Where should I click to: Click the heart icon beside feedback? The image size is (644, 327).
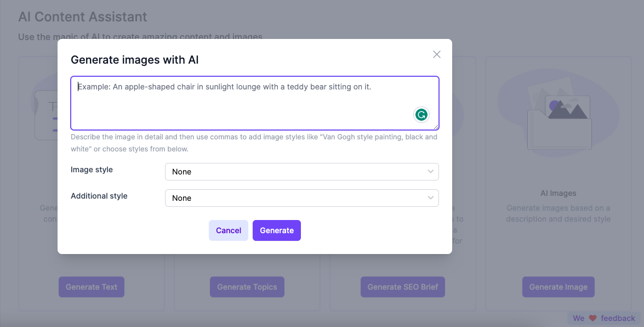(x=592, y=318)
